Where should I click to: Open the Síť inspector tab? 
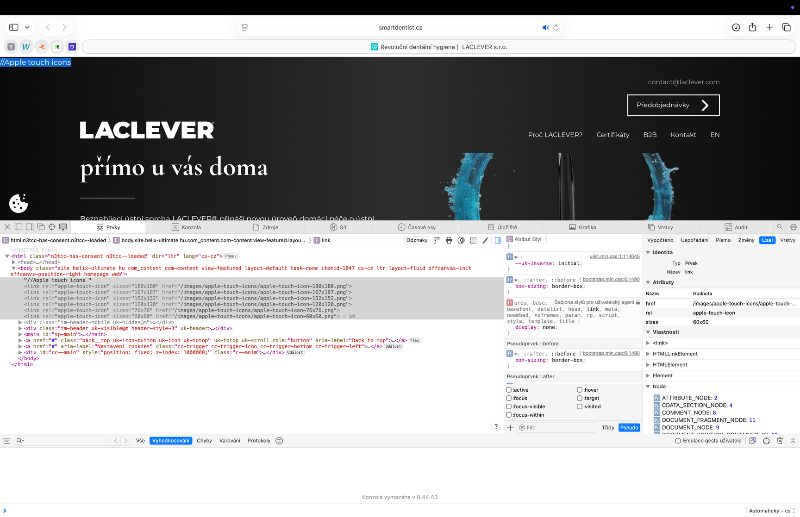coord(342,227)
